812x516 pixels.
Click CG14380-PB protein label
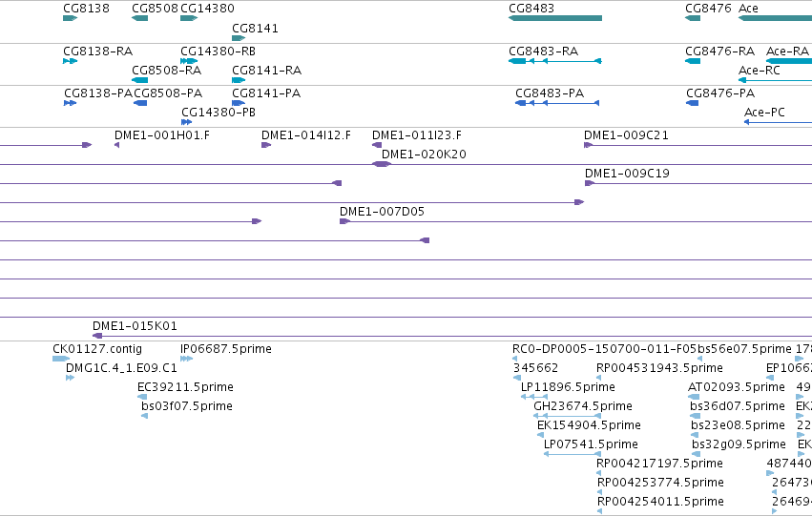(x=219, y=113)
